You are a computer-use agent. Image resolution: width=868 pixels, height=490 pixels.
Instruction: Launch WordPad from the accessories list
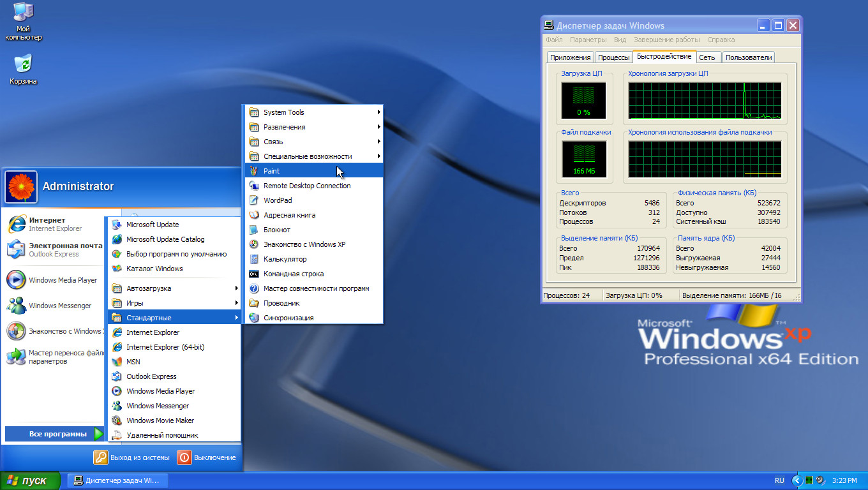point(278,200)
